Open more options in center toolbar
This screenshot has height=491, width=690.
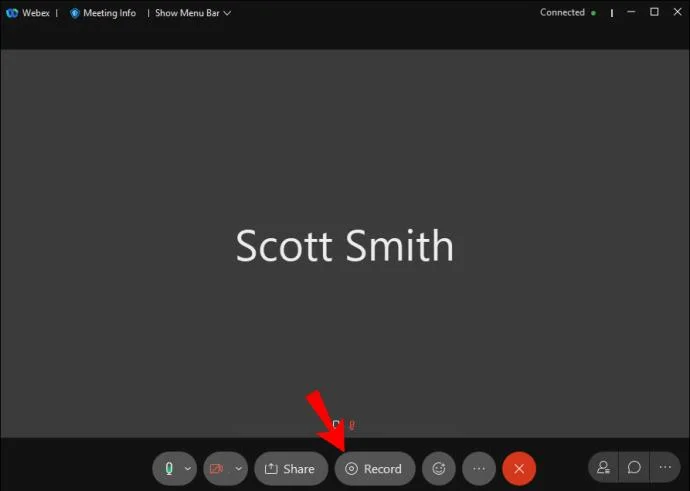(x=479, y=468)
